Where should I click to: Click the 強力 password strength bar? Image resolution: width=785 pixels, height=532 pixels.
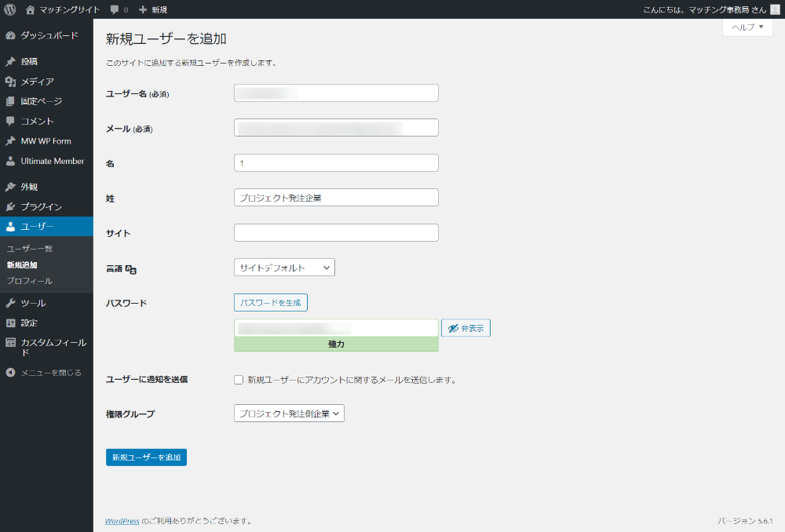[x=336, y=344]
